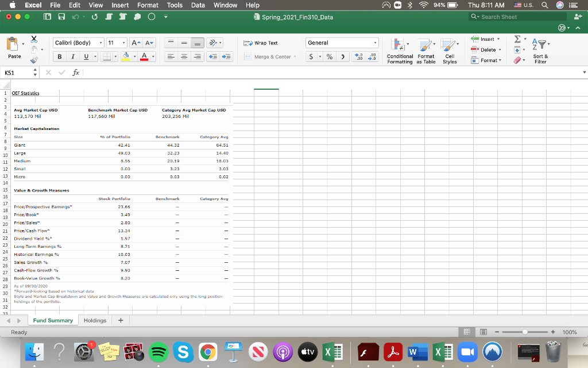Switch to the Holdings sheet tab
Screen dimensions: 588x368
coord(95,320)
